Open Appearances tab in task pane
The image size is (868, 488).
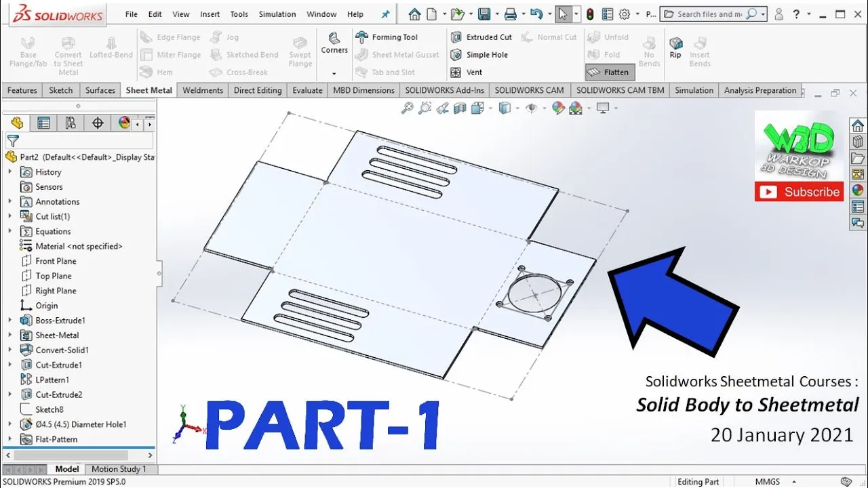pos(858,190)
